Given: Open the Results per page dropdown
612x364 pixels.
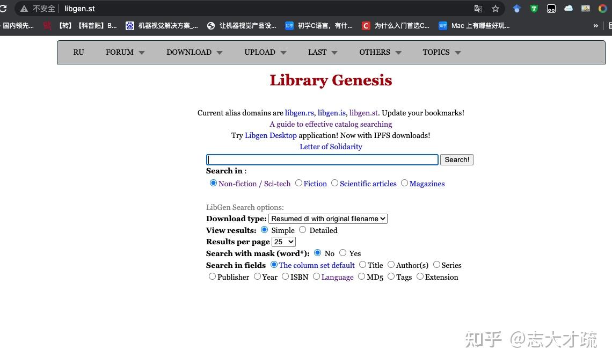Looking at the screenshot, I should tap(283, 242).
